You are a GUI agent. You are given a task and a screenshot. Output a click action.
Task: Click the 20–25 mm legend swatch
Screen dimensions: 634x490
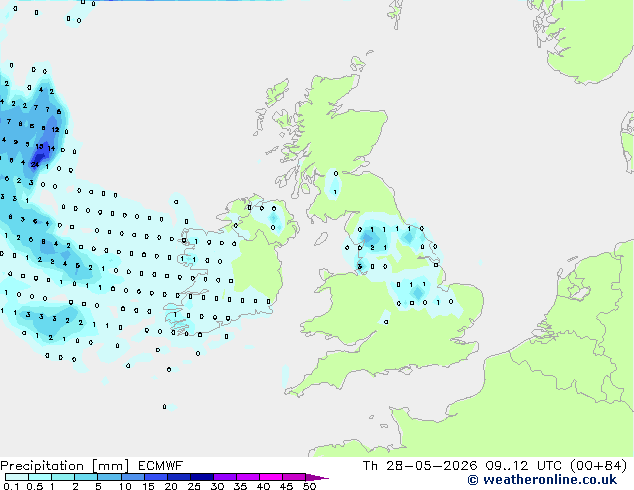pos(178,477)
